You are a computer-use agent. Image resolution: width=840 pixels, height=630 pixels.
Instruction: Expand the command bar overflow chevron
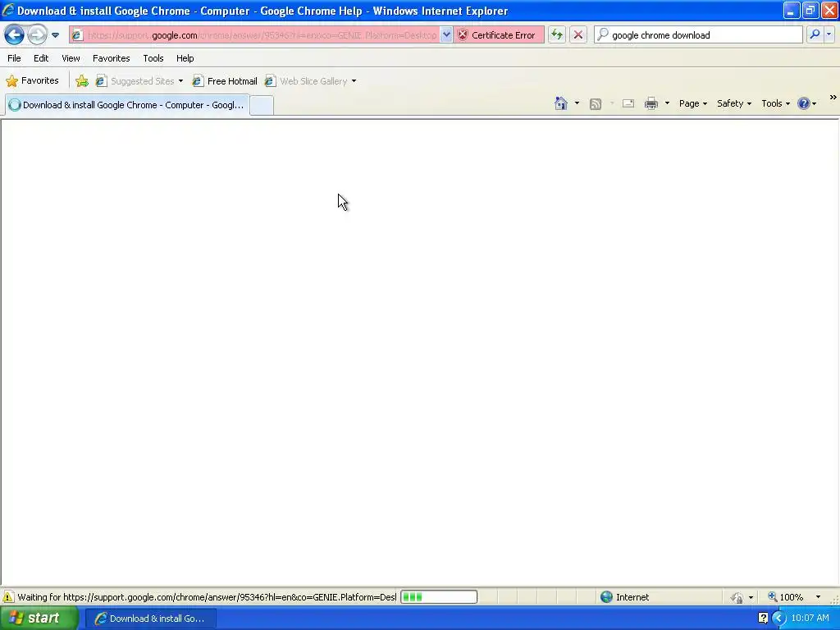[833, 98]
